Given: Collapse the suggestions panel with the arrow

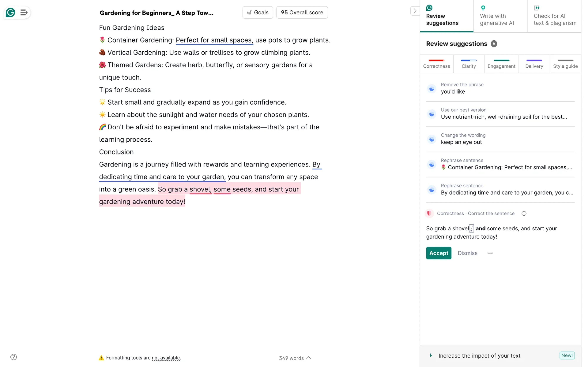Looking at the screenshot, I should tap(415, 11).
